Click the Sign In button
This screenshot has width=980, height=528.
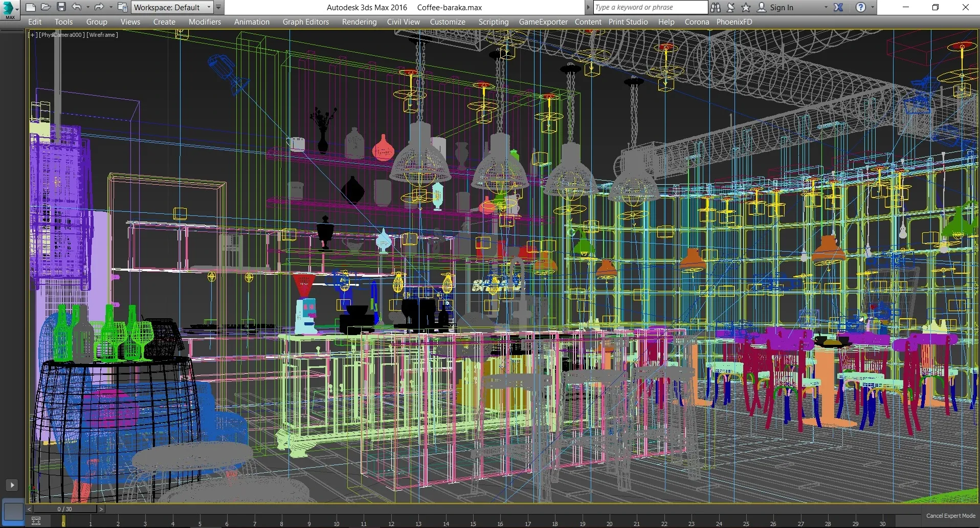(781, 7)
